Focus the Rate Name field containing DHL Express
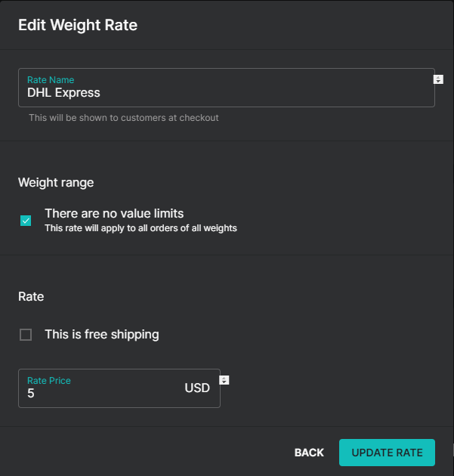 [x=227, y=88]
